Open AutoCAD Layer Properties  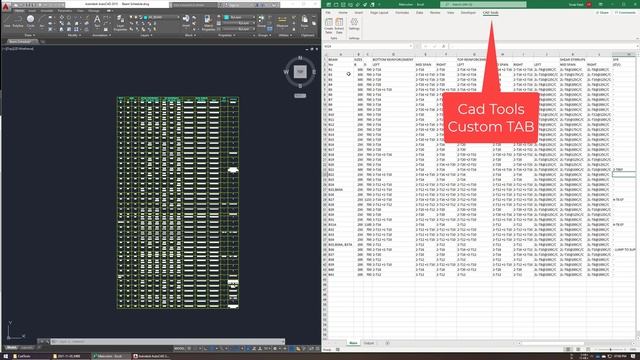click(120, 23)
